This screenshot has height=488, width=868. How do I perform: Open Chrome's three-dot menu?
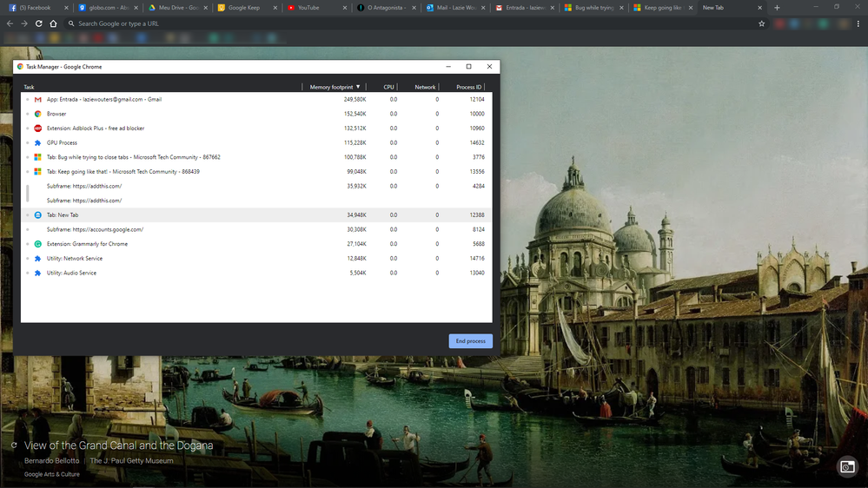858,23
